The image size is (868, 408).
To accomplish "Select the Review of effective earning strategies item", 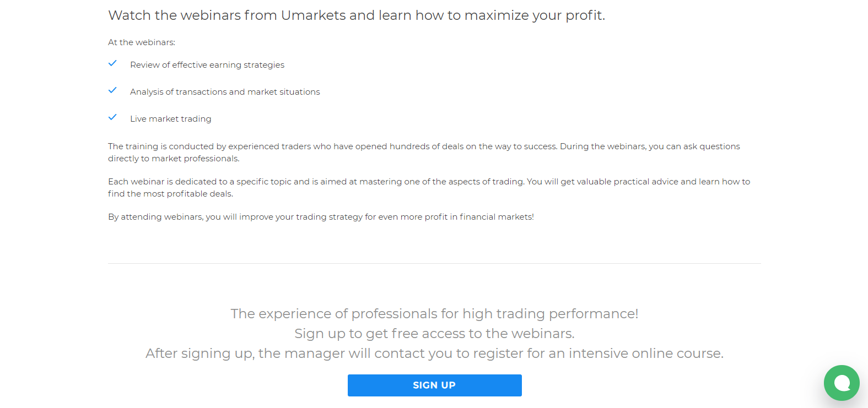I will [207, 64].
